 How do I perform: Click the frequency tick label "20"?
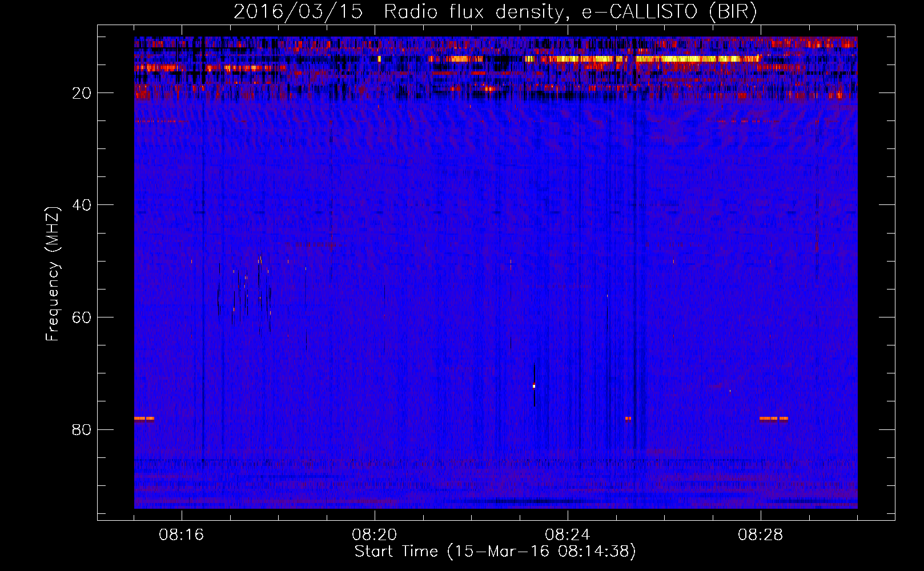pos(82,93)
